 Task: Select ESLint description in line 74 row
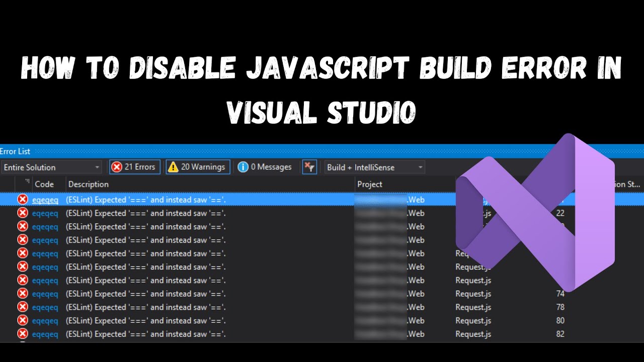pyautogui.click(x=146, y=294)
